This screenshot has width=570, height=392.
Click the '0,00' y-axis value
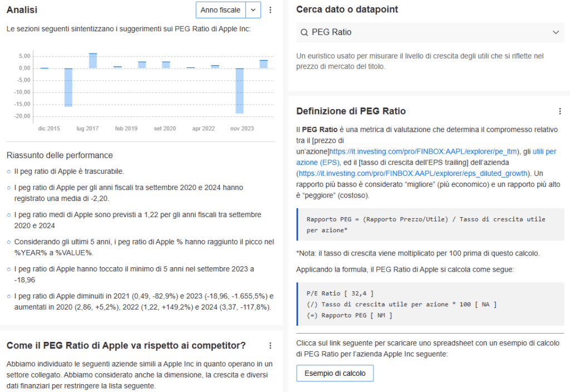click(x=24, y=68)
